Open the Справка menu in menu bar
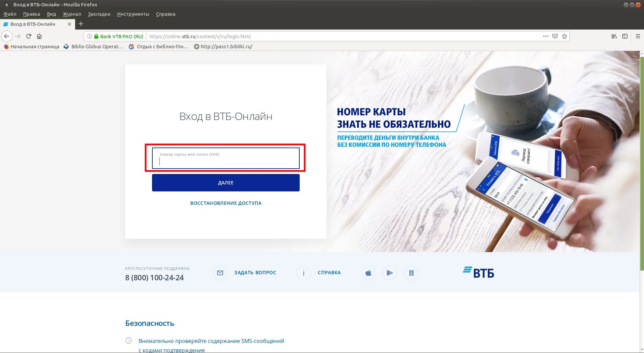Image resolution: width=644 pixels, height=353 pixels. 165,14
